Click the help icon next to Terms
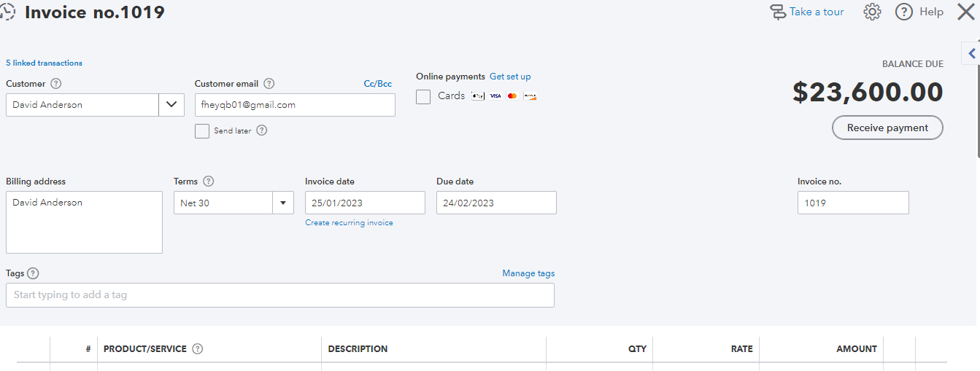 (x=209, y=181)
